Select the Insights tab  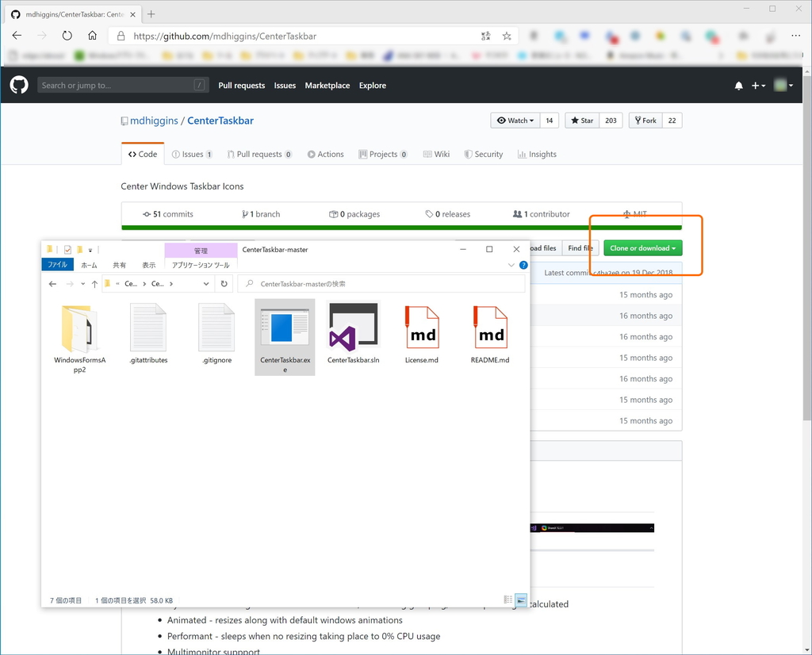(537, 155)
